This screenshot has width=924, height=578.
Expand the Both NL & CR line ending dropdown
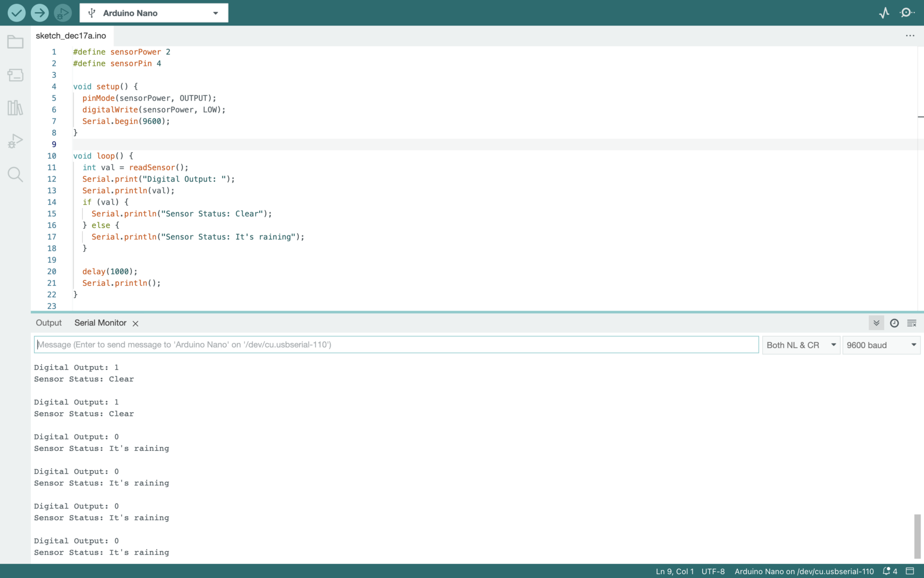[801, 345]
